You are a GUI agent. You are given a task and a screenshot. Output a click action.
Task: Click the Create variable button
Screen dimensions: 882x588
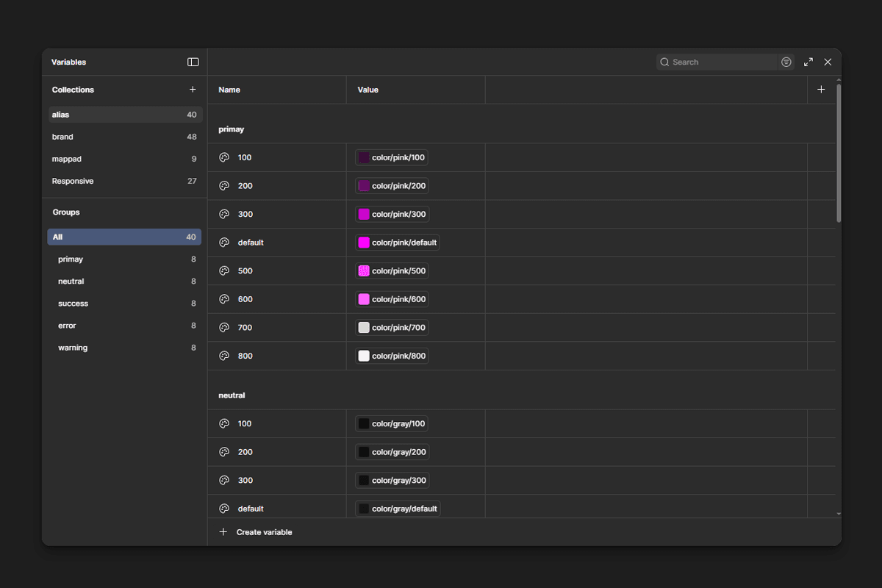click(264, 532)
